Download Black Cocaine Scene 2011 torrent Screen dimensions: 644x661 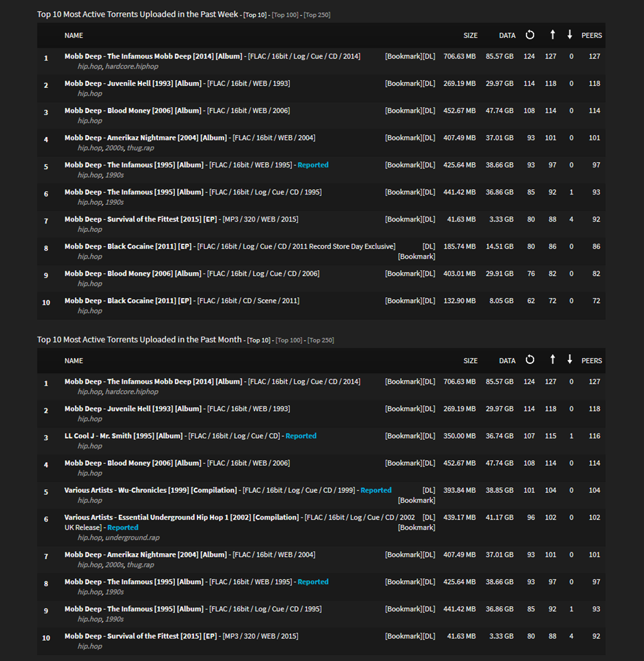pos(429,301)
